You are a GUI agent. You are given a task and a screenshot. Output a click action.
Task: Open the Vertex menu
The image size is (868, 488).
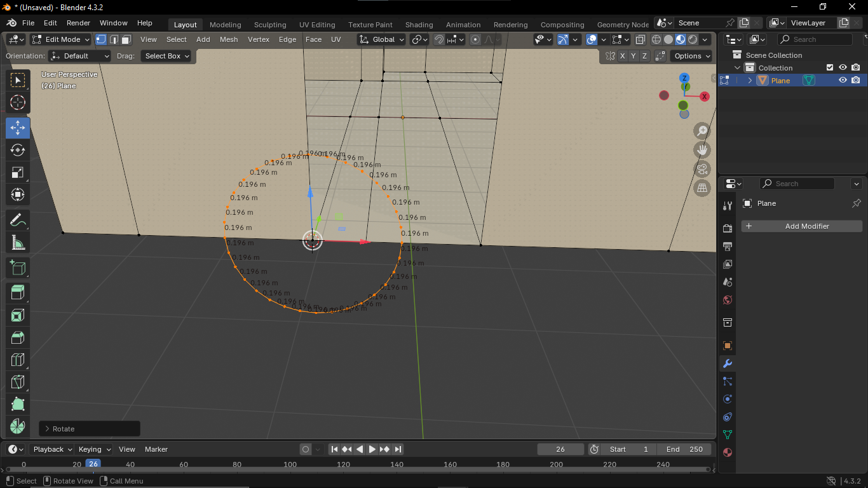click(x=259, y=39)
